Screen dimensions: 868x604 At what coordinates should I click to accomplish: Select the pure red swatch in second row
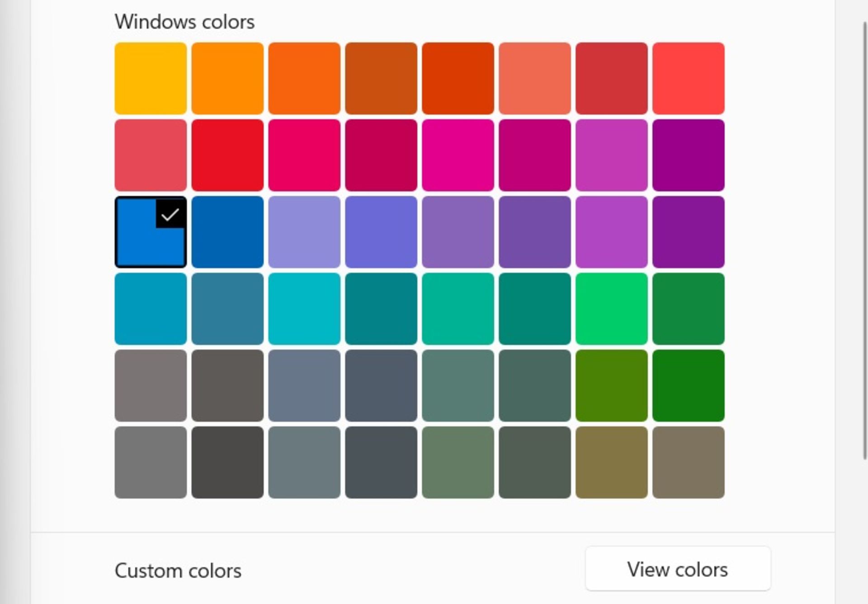(x=227, y=155)
